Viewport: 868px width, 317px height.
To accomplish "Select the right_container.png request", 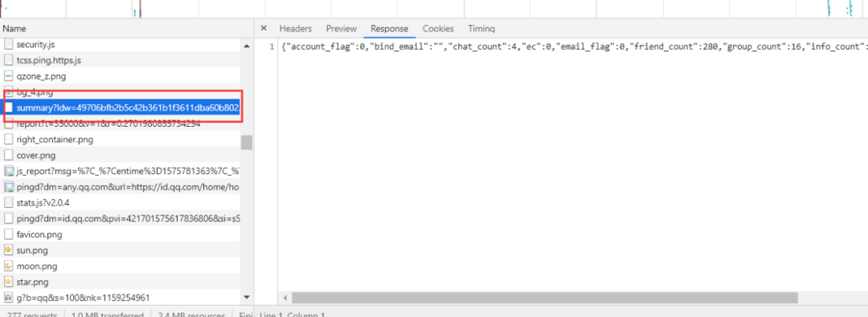I will 121,140.
